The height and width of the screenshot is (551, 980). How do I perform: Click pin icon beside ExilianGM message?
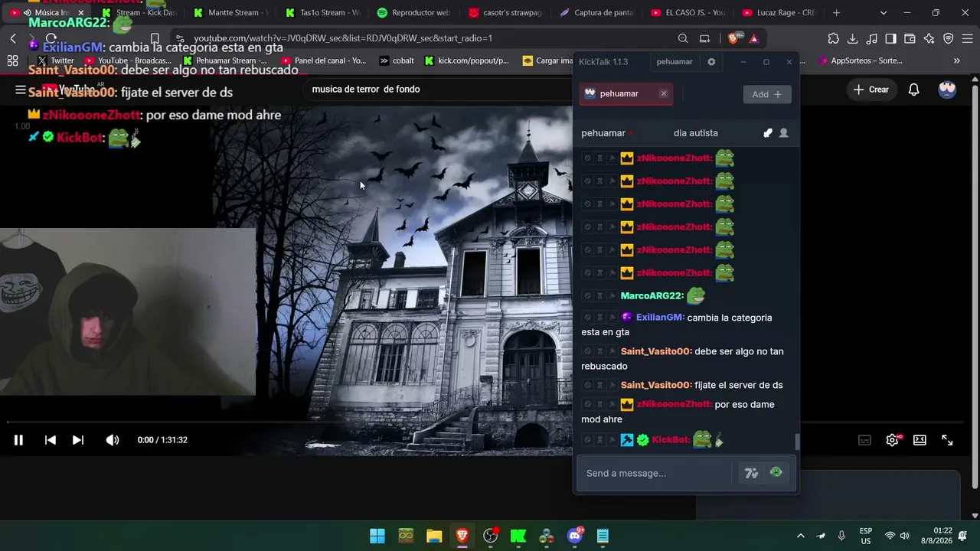pyautogui.click(x=612, y=318)
